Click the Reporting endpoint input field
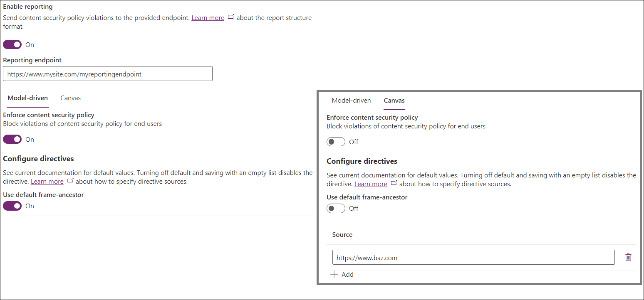Image resolution: width=644 pixels, height=300 pixels. pos(107,74)
